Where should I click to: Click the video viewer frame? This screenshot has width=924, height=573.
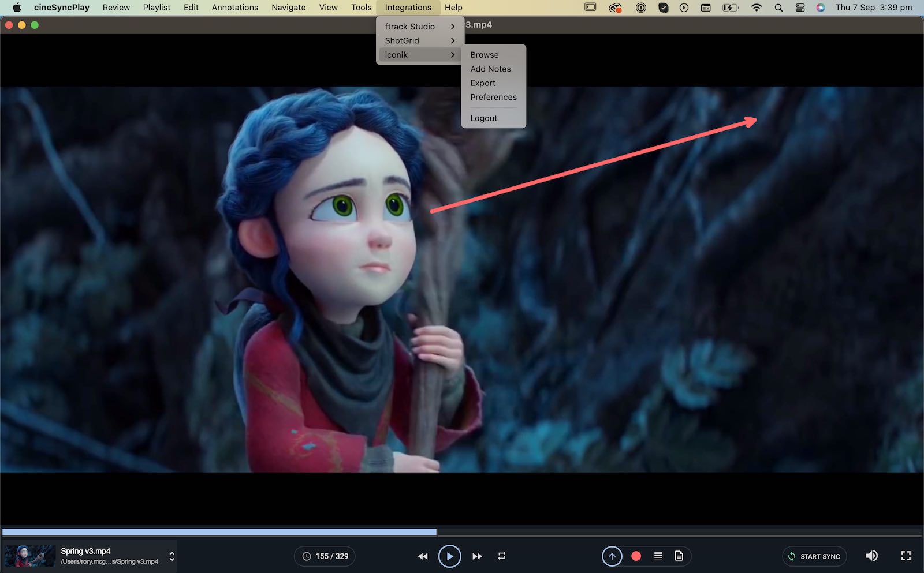click(462, 279)
